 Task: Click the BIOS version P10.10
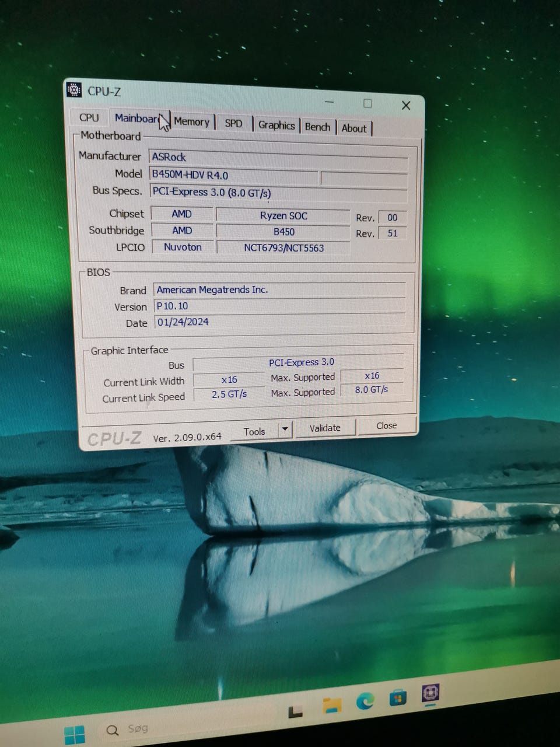click(x=279, y=306)
